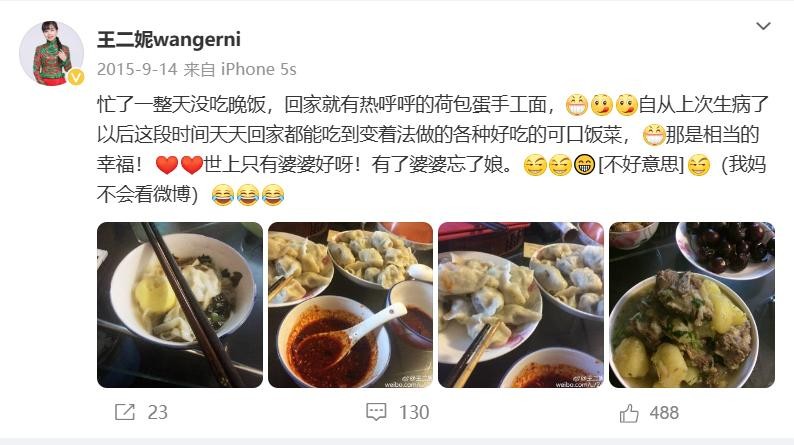Open the post options chevron menu

[763, 26]
